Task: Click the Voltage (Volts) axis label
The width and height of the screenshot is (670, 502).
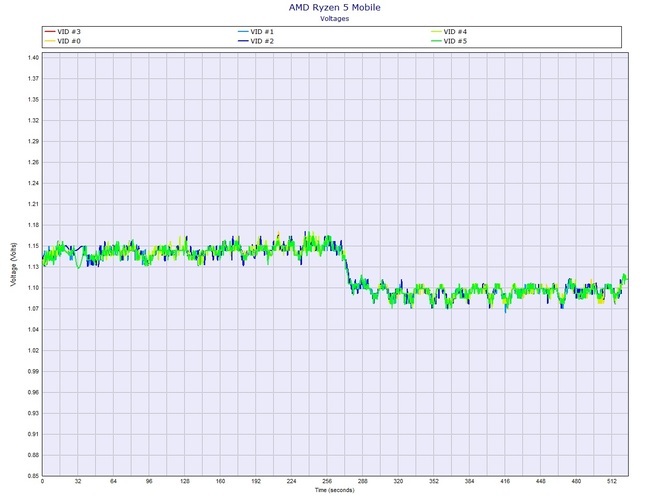Action: point(14,264)
